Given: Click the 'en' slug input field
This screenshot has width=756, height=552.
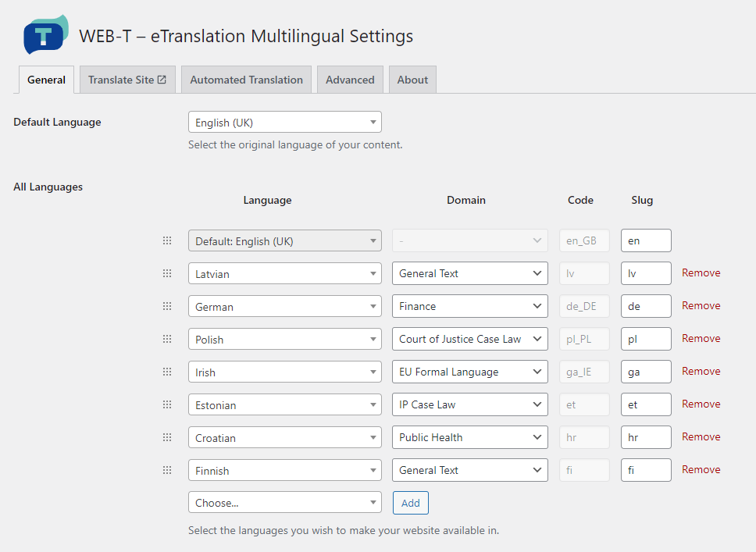Looking at the screenshot, I should pyautogui.click(x=646, y=240).
